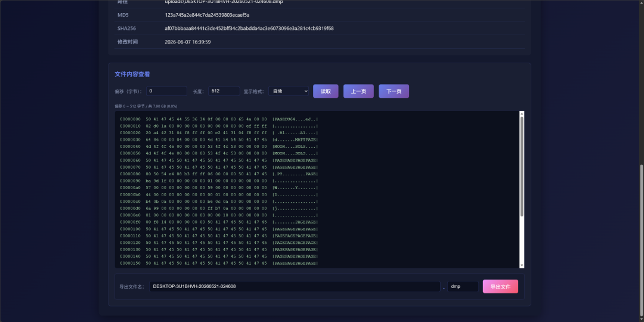Click the ASCII text |d.......MATTPAGE|
The height and width of the screenshot is (322, 644).
(295, 140)
